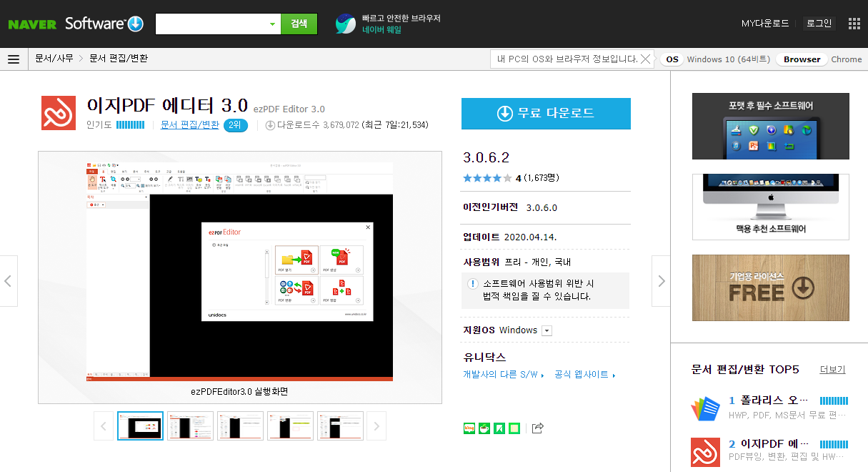Click 빠르고 안전한 브라우저 text
The image size is (868, 472).
(x=401, y=18)
